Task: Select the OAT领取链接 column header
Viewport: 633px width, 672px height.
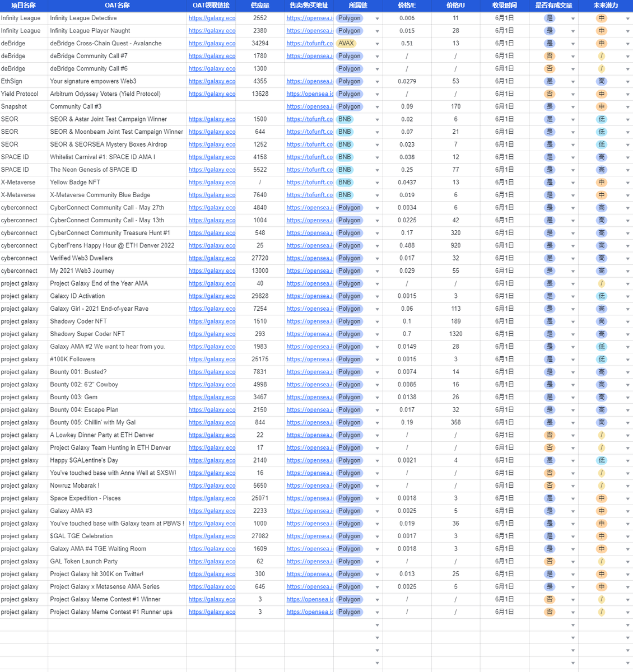Action: [211, 6]
